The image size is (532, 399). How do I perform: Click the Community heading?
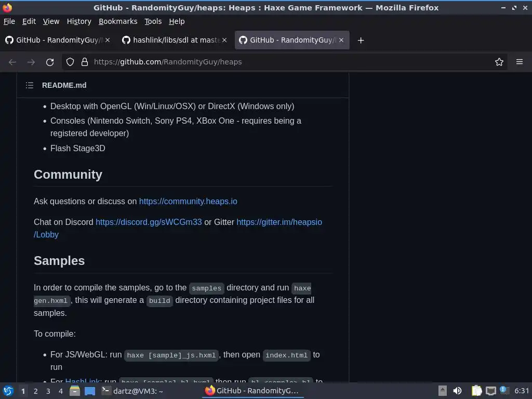point(68,175)
